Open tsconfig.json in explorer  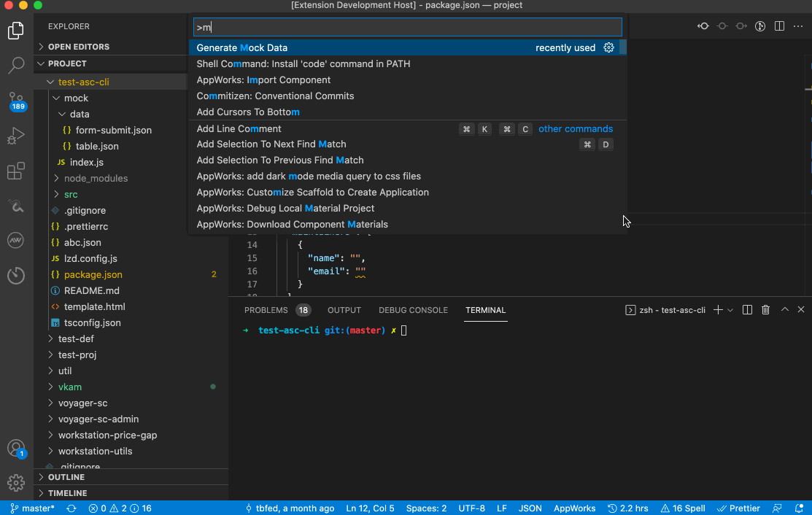pyautogui.click(x=92, y=322)
